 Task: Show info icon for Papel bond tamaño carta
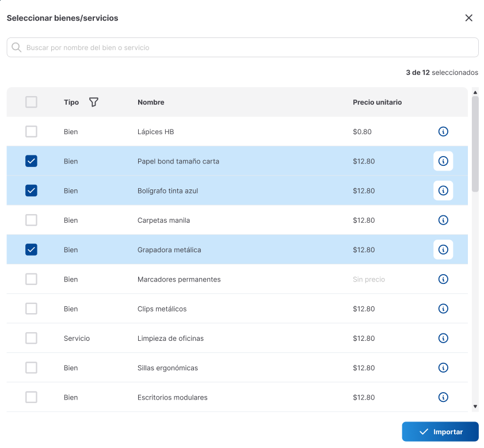pos(443,161)
